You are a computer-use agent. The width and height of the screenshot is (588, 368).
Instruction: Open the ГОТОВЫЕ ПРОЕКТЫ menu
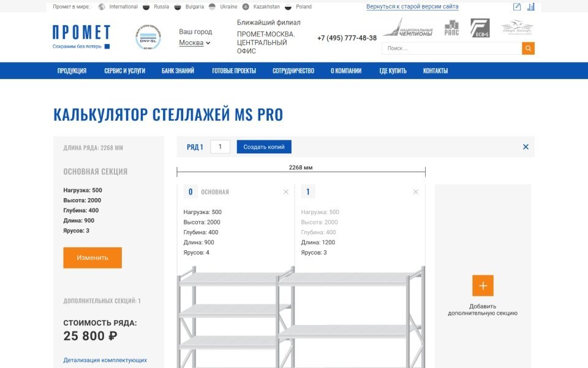[x=234, y=71]
